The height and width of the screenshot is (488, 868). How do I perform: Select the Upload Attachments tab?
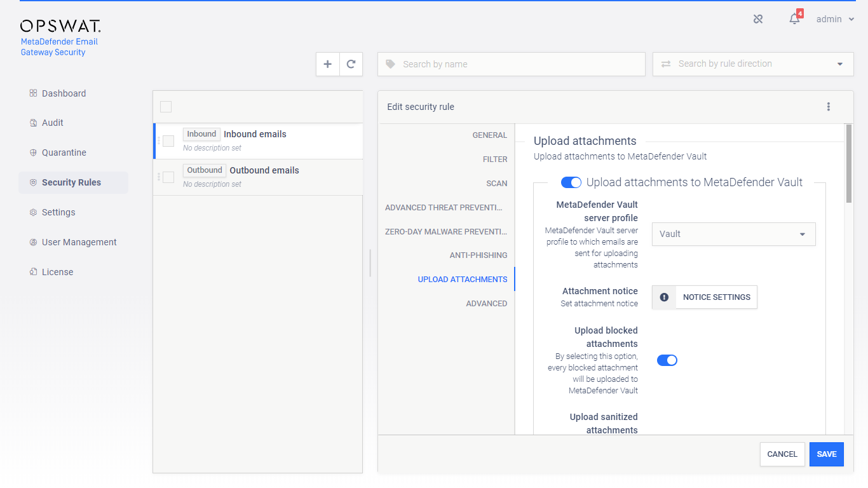pos(463,280)
